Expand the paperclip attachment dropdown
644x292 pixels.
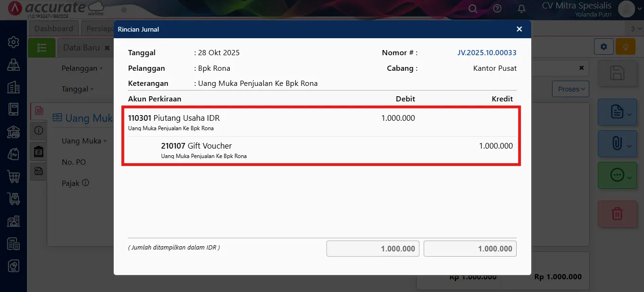click(617, 143)
